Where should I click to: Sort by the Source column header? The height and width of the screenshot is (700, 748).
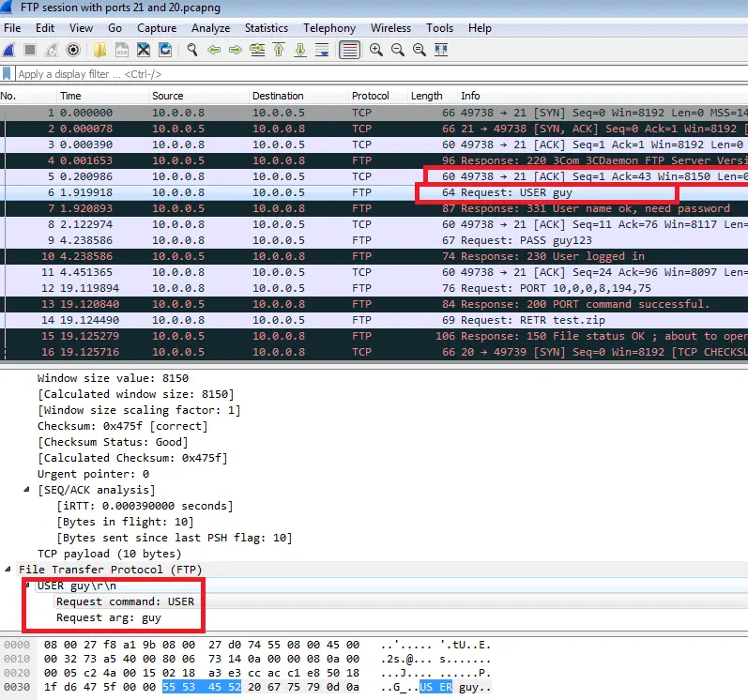pyautogui.click(x=198, y=96)
